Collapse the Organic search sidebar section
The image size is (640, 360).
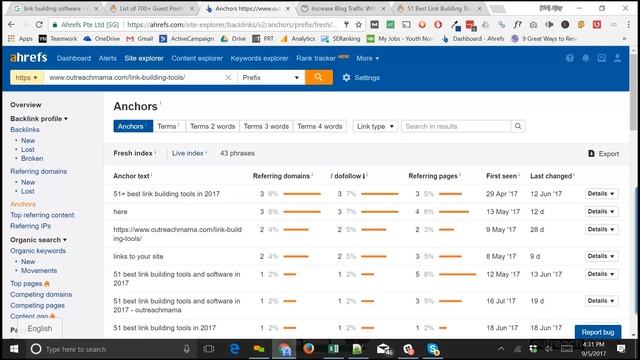point(39,240)
